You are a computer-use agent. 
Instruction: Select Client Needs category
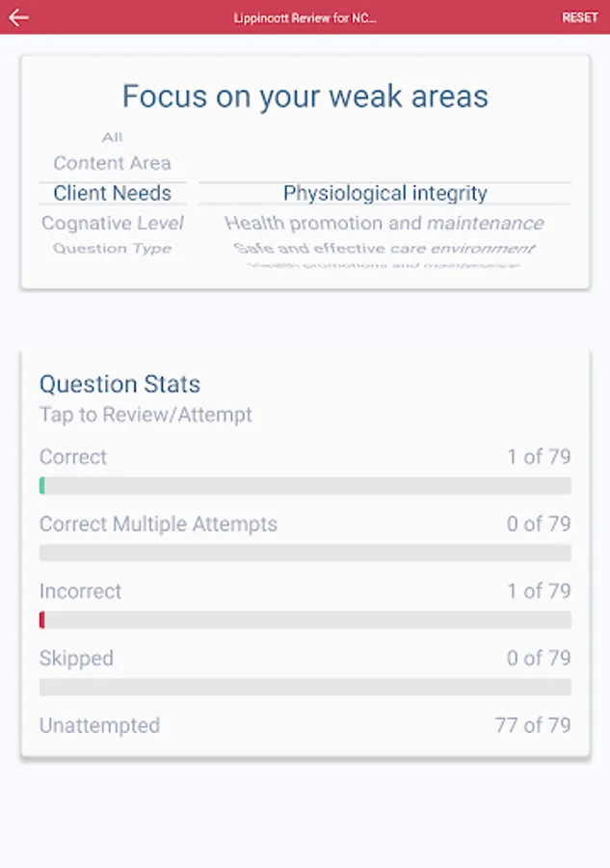coord(112,193)
